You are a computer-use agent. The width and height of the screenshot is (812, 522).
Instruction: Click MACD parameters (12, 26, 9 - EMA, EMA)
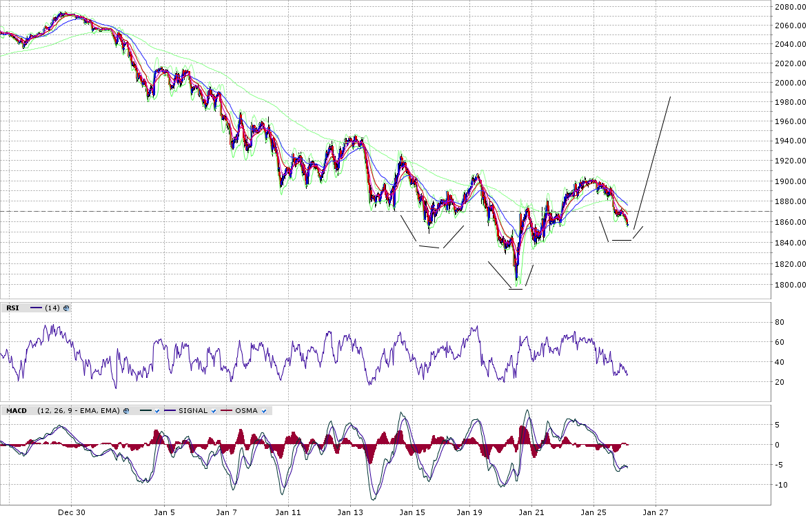(79, 411)
